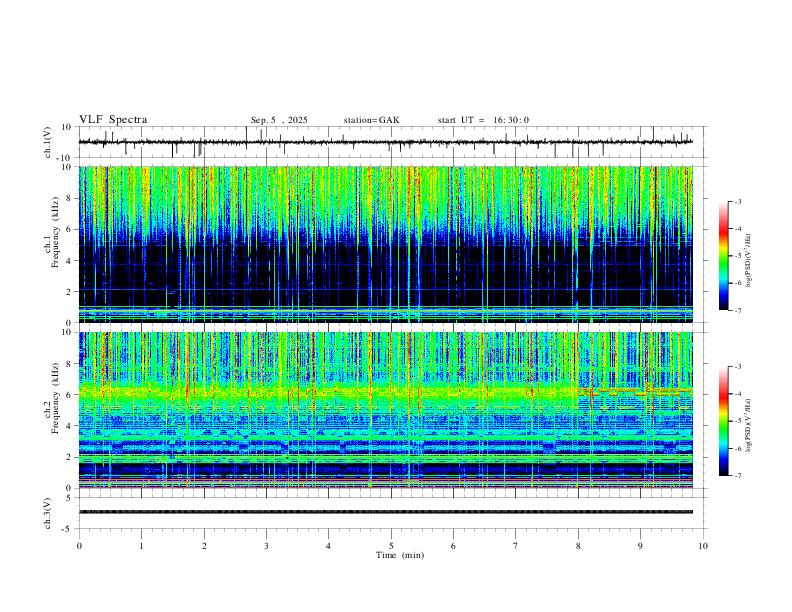Click the ch.1 'log(PSD)(V²/Hz)' colorbar label
Viewport: 792px width, 612px height.
[x=749, y=261]
